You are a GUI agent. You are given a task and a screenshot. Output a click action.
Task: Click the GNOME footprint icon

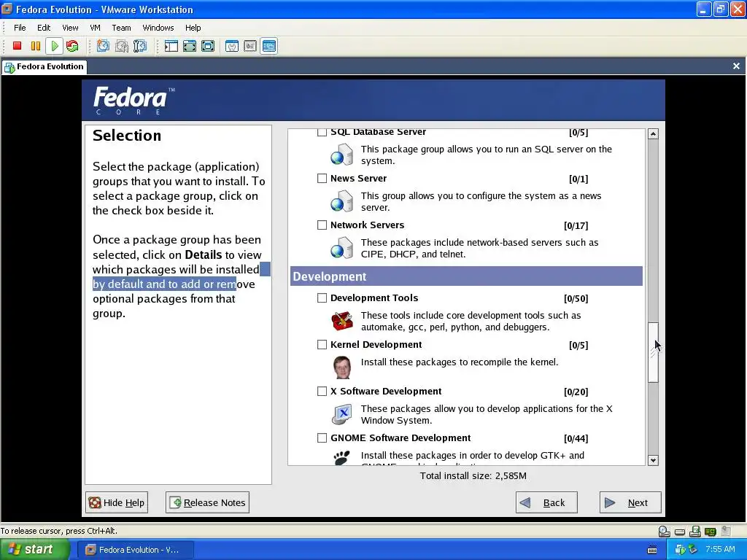click(x=341, y=458)
